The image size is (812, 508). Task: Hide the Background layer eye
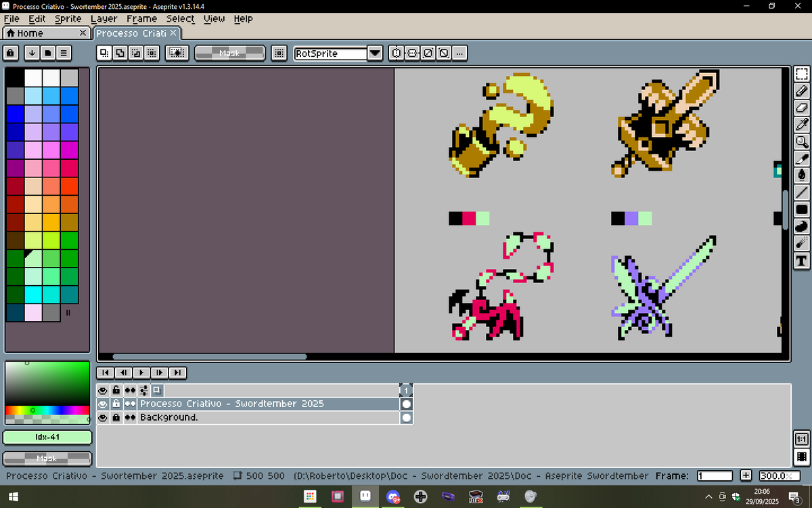103,418
